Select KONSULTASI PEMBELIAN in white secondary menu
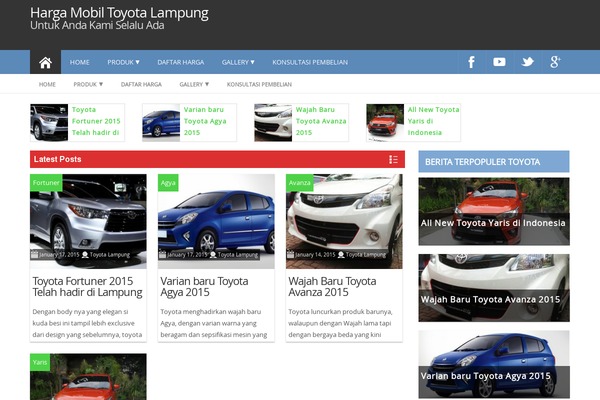This screenshot has height=400, width=600. [x=259, y=84]
